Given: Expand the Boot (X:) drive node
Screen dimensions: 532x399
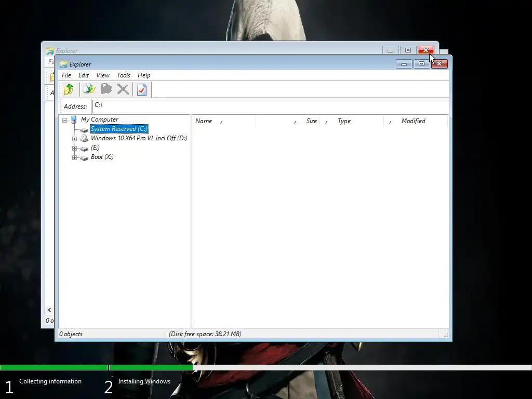Looking at the screenshot, I should click(74, 157).
